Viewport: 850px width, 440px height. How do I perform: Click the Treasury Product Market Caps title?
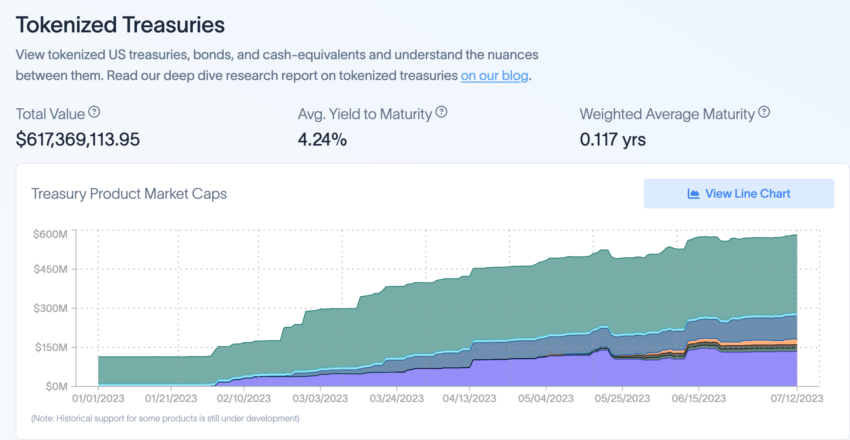[129, 194]
